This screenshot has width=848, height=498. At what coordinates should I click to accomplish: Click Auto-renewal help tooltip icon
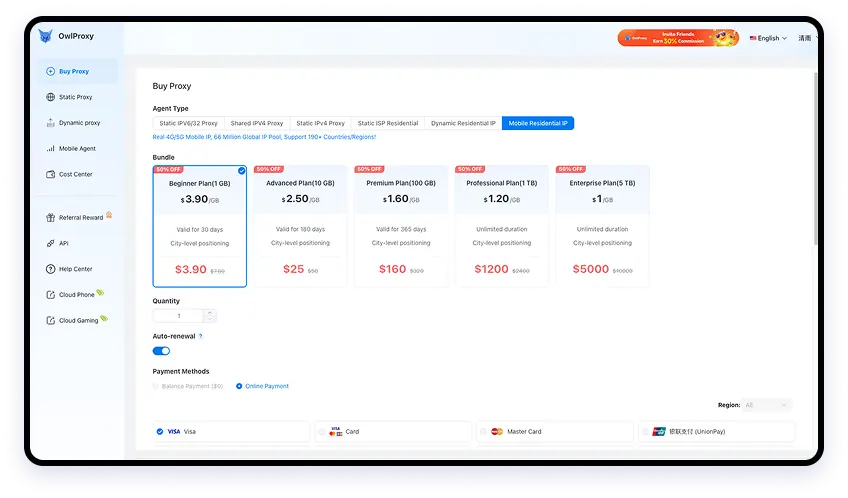pyautogui.click(x=201, y=337)
